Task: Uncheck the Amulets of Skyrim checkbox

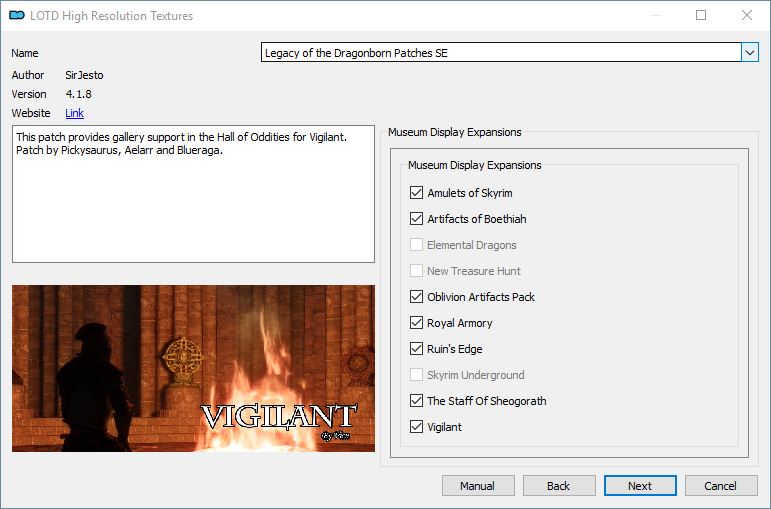Action: coord(416,193)
